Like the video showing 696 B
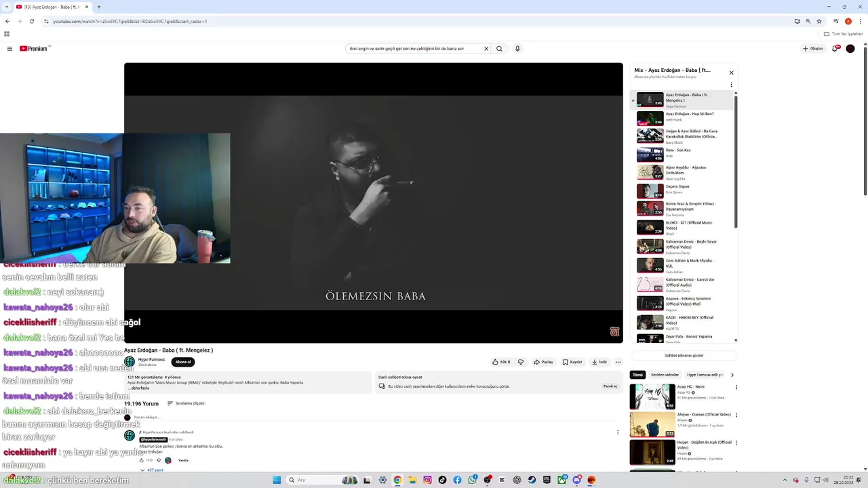 501,362
